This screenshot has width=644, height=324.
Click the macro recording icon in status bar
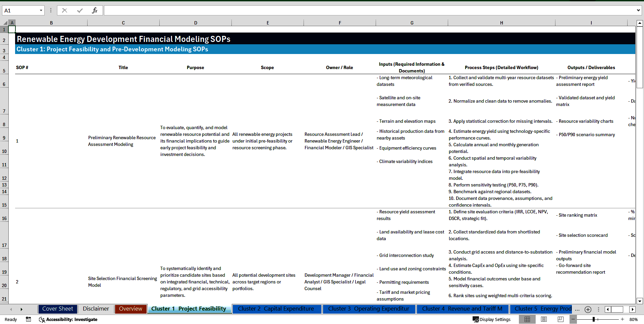point(29,319)
